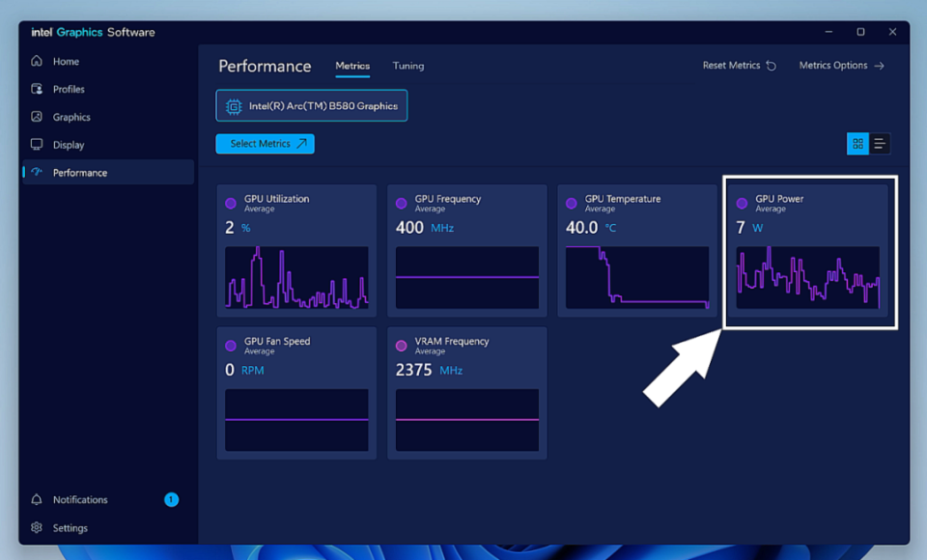Click the GPU Fan Speed graph
The width and height of the screenshot is (927, 560).
point(296,420)
